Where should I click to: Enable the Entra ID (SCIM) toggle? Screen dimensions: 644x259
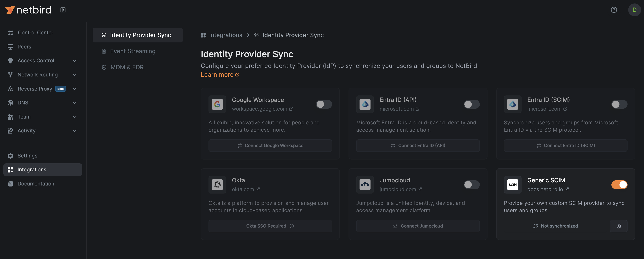pyautogui.click(x=619, y=104)
